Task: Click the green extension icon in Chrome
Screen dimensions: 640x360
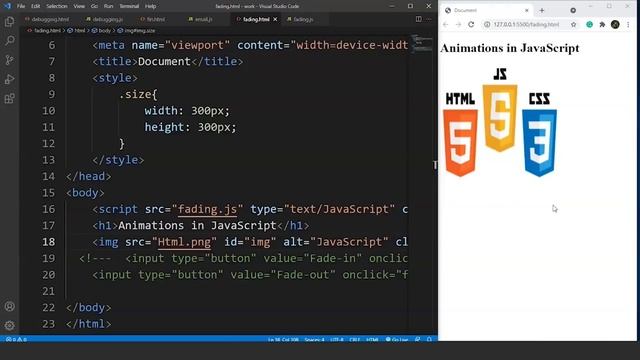Action: click(x=589, y=24)
